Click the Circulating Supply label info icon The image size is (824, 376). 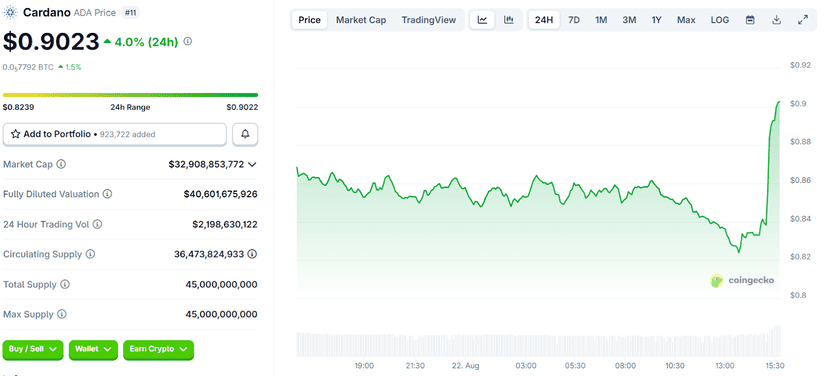pyautogui.click(x=90, y=255)
